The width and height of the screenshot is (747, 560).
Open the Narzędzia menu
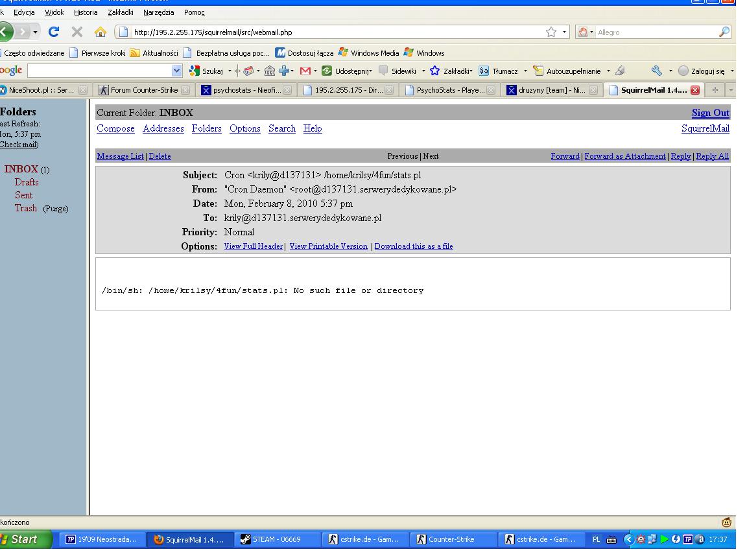pyautogui.click(x=159, y=12)
